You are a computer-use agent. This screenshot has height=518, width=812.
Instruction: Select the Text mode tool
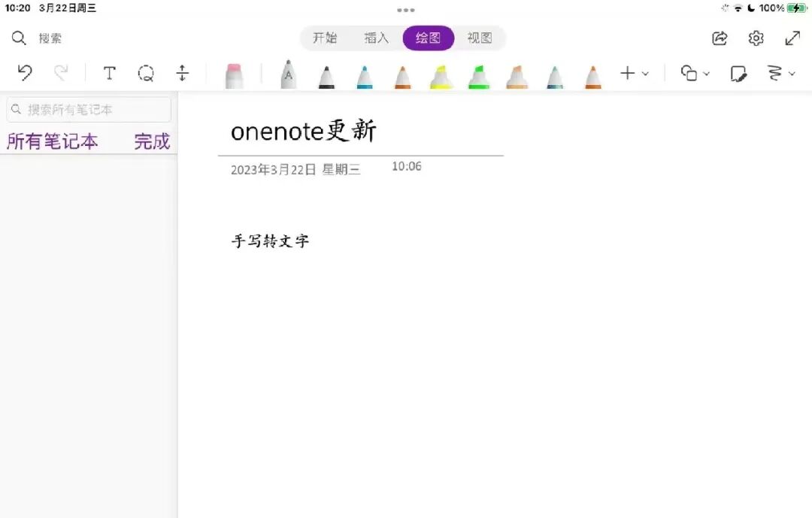click(x=109, y=73)
